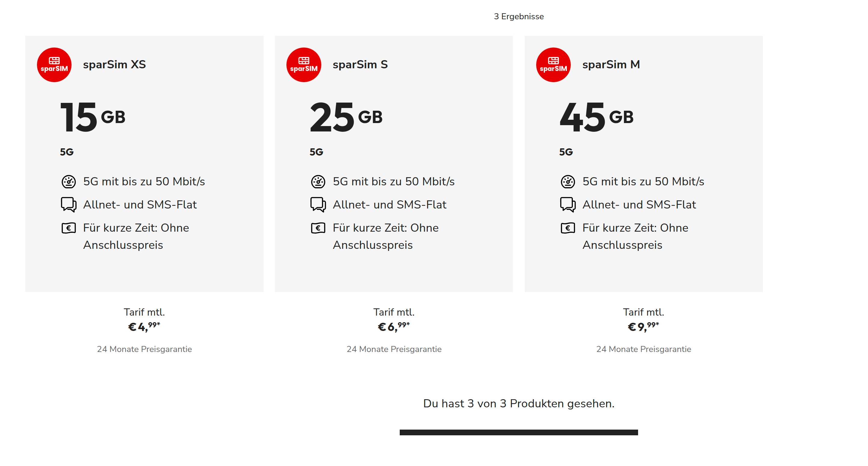Click the chat bubble icon beside Allnet-Flat on sparSim S
Viewport: 868px width, 466px height.
318,204
